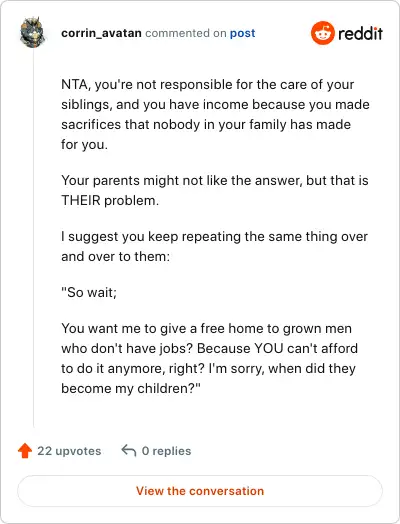
Task: Click the reply arrow icon
Action: [129, 450]
